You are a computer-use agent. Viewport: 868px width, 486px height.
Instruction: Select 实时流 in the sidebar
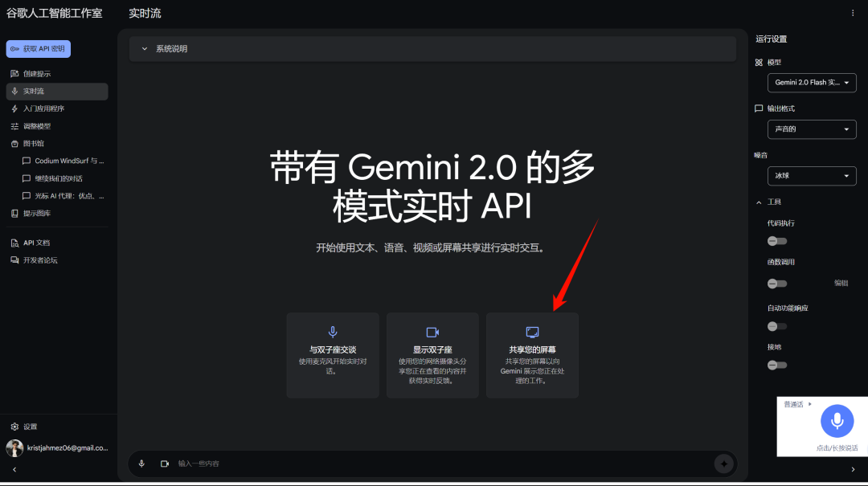click(57, 92)
